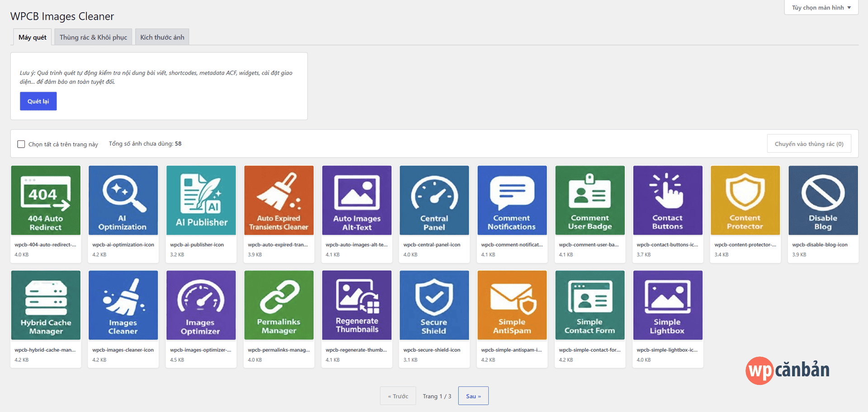Click 'Chuyển vào thùng rác (0)' button
The height and width of the screenshot is (412, 868).
click(x=809, y=144)
